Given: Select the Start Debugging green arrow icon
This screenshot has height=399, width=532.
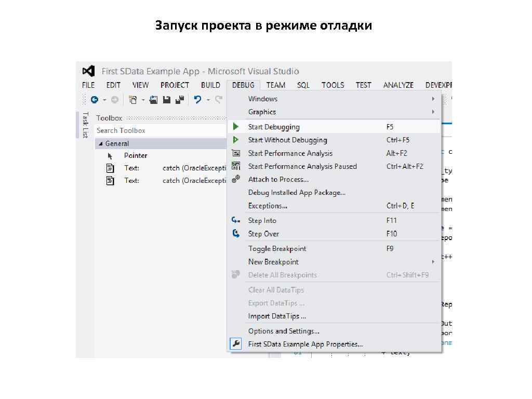Looking at the screenshot, I should click(x=236, y=126).
